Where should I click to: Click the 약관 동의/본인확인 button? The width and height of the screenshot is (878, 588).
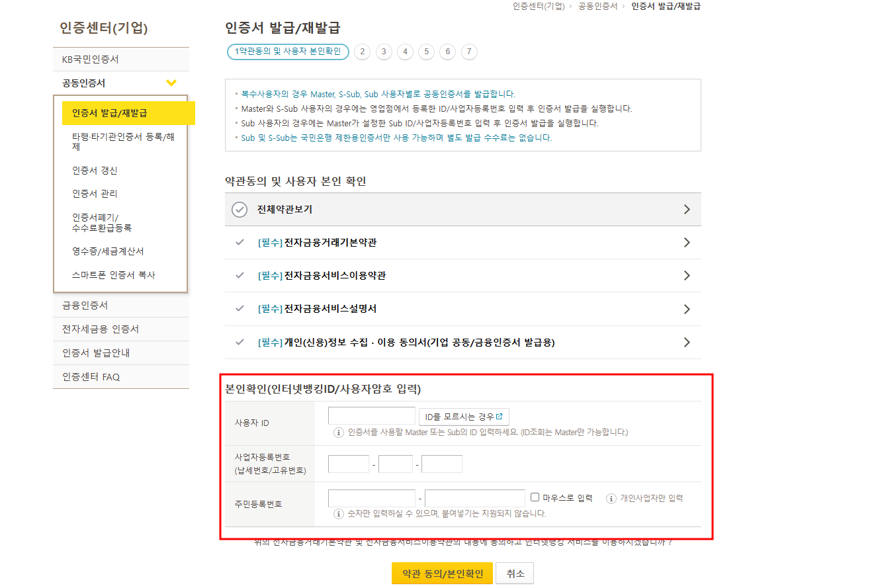click(442, 573)
